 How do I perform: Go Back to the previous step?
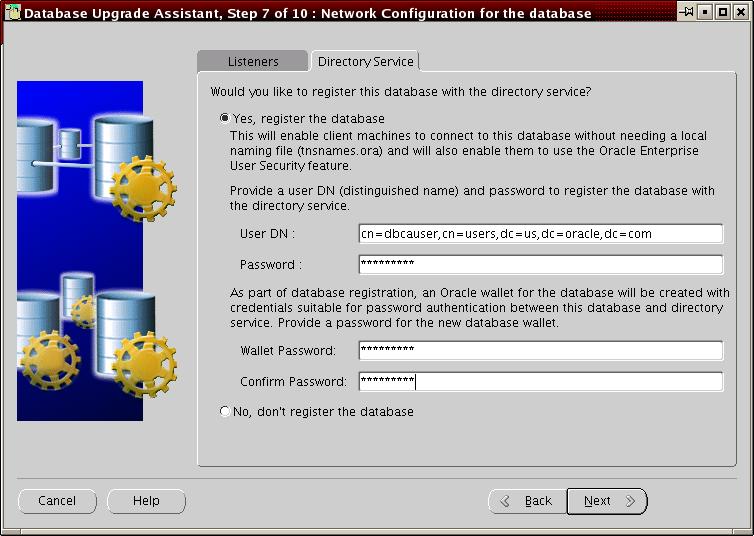point(526,501)
